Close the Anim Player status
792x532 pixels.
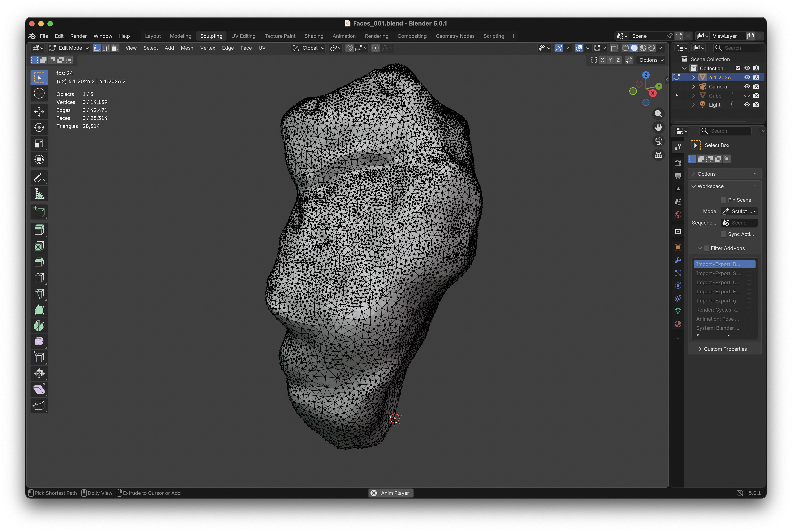click(x=373, y=493)
